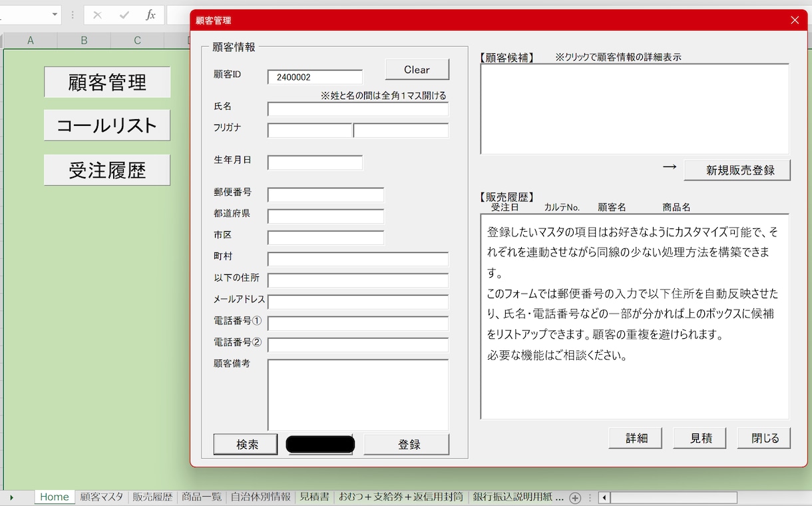This screenshot has height=506, width=812.
Task: Click the 町村 input field
Action: [x=358, y=259]
